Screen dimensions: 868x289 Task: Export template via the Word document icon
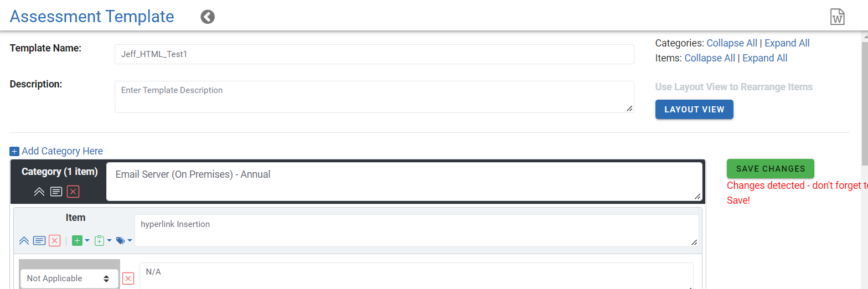838,17
